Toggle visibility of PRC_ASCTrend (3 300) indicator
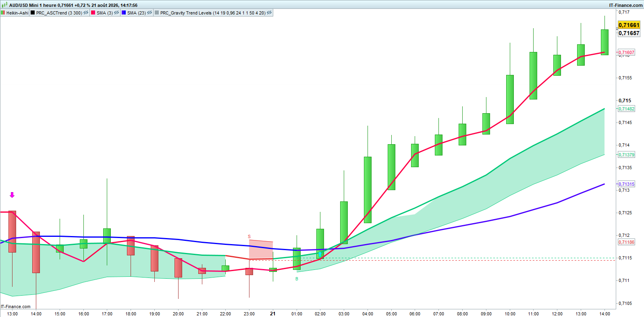Viewport: 644px width, 317px height. coord(86,13)
